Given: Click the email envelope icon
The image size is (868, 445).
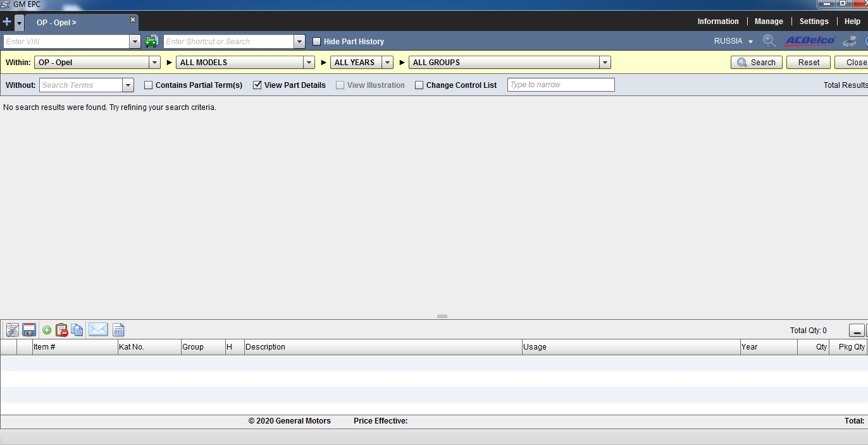Looking at the screenshot, I should pos(98,329).
